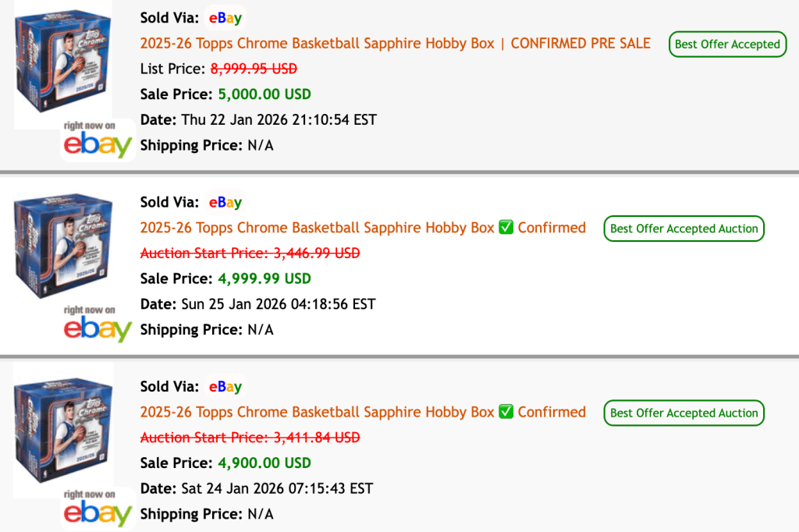This screenshot has height=532, width=799.
Task: Click 'right now on eBay' badge in first listing
Action: 98,140
